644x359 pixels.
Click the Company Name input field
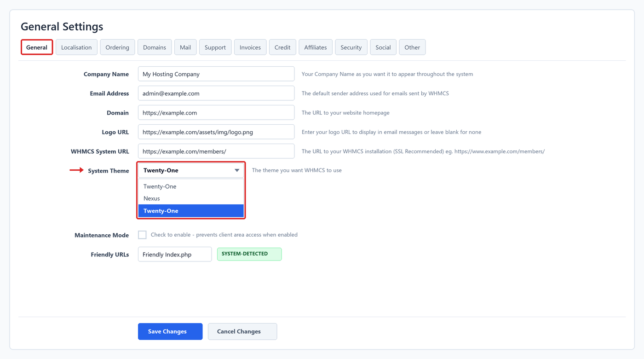click(216, 74)
